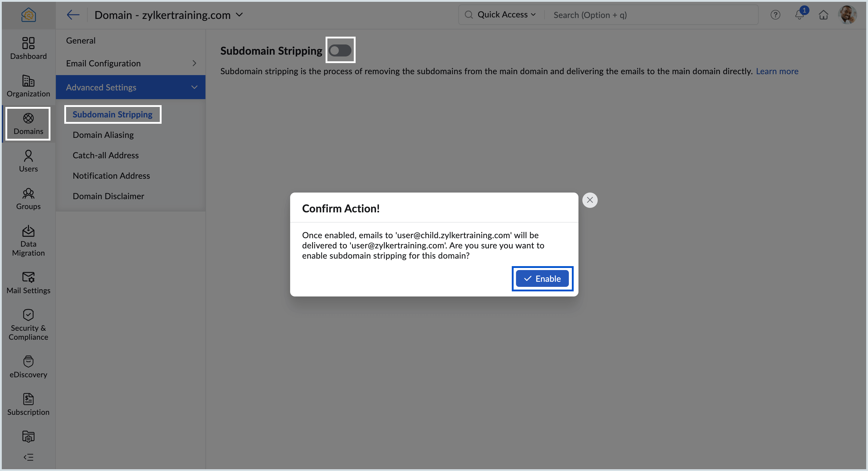Go to the Domains section
Screen dimensions: 868x471
pyautogui.click(x=28, y=123)
